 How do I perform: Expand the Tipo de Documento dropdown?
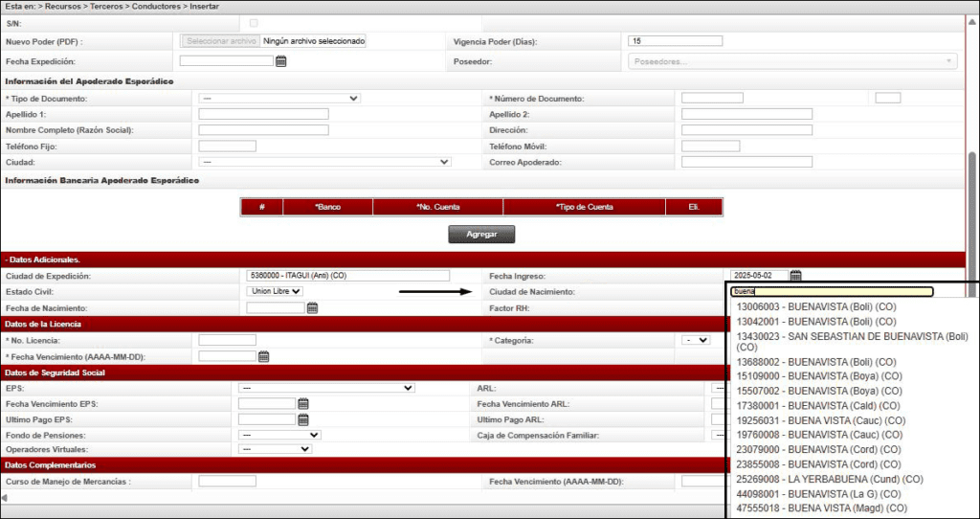[278, 98]
